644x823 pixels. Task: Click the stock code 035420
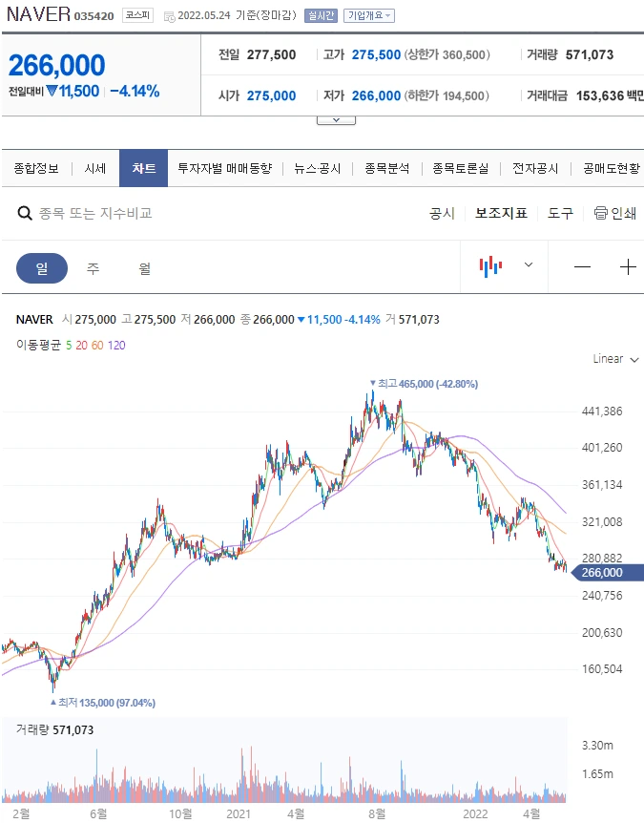pyautogui.click(x=93, y=15)
